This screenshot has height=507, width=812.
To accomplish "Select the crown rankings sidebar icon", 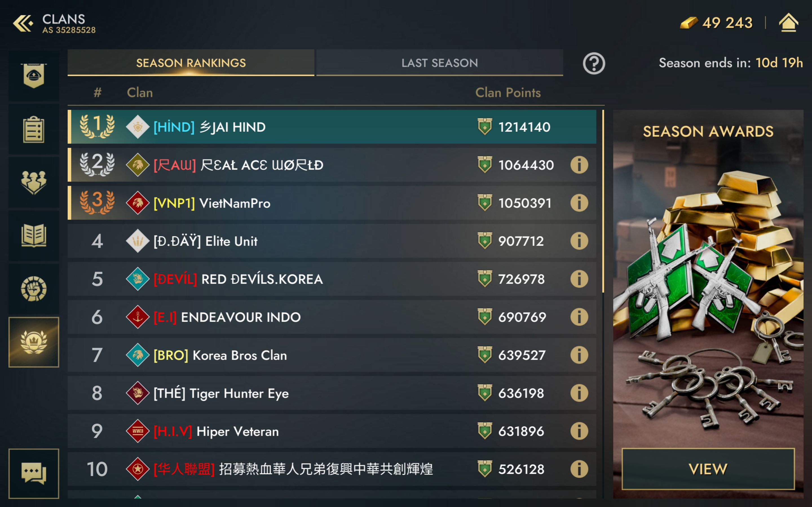I will pyautogui.click(x=34, y=342).
